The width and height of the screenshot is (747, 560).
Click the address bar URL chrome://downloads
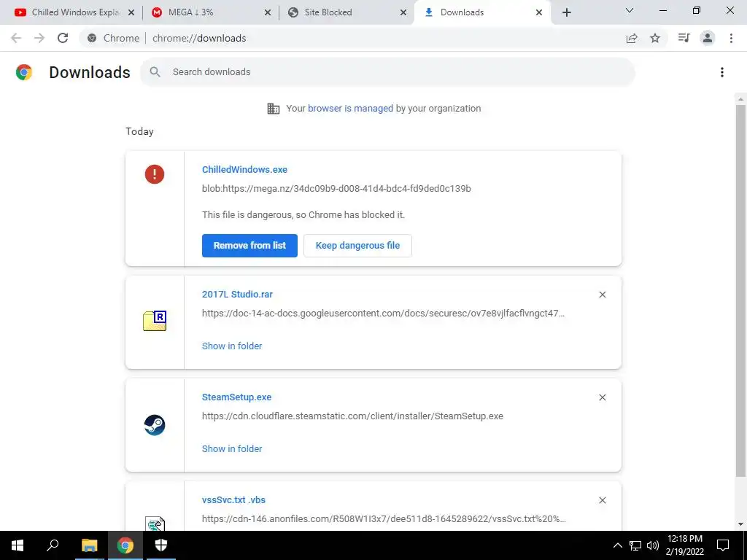point(199,38)
